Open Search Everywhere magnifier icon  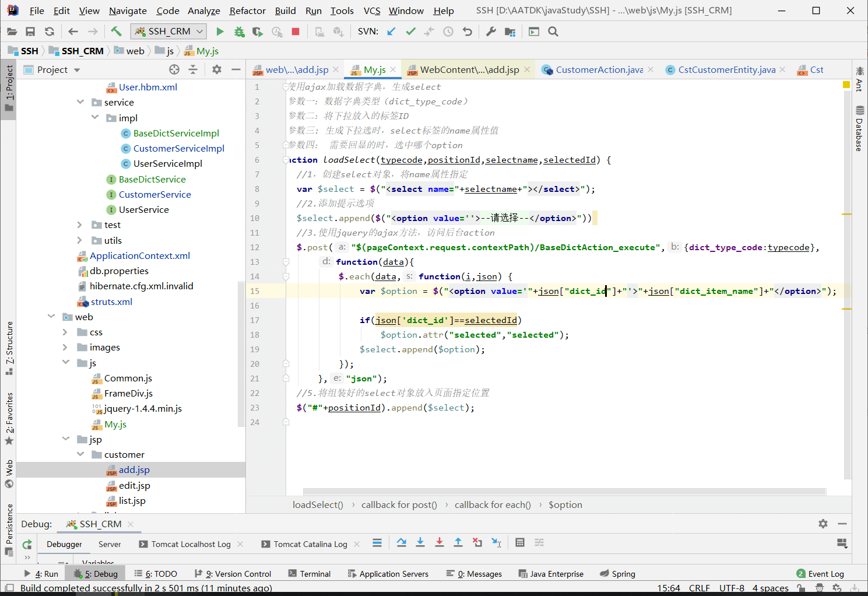pyautogui.click(x=553, y=31)
